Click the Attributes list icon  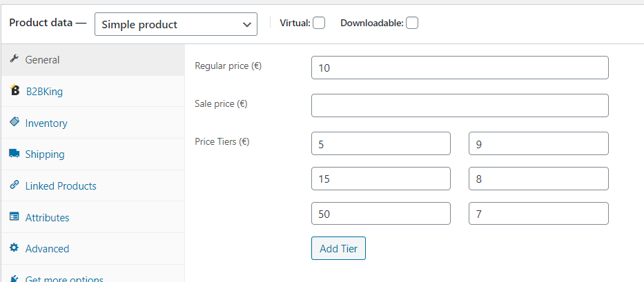pyautogui.click(x=14, y=216)
